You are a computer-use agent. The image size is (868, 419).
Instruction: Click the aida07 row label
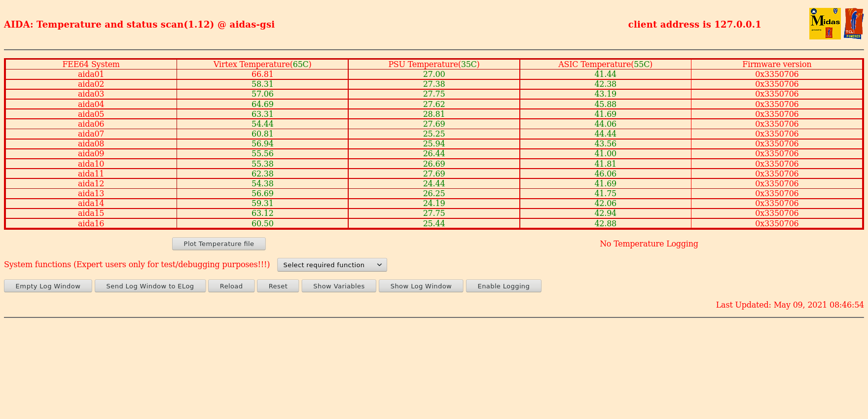(x=91, y=134)
